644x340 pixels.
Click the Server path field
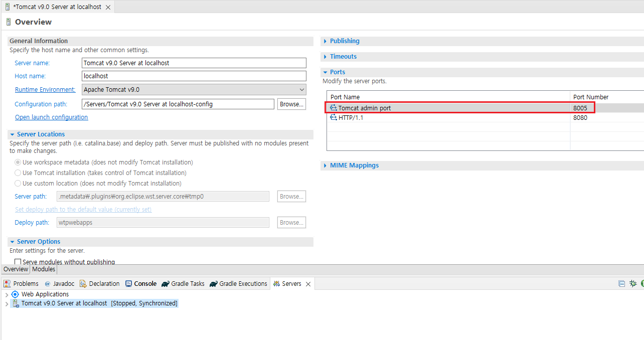pyautogui.click(x=163, y=197)
